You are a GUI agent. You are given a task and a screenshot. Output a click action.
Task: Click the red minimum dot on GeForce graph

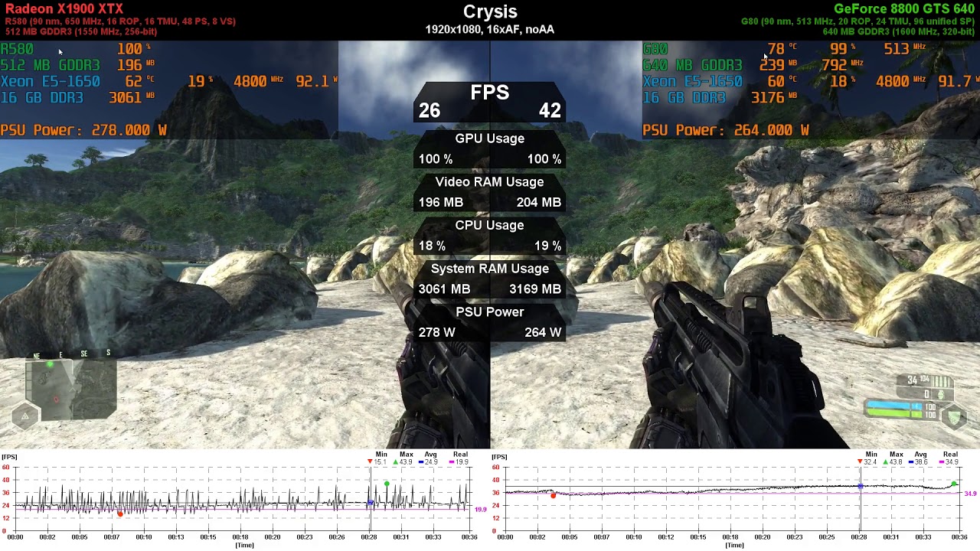553,496
